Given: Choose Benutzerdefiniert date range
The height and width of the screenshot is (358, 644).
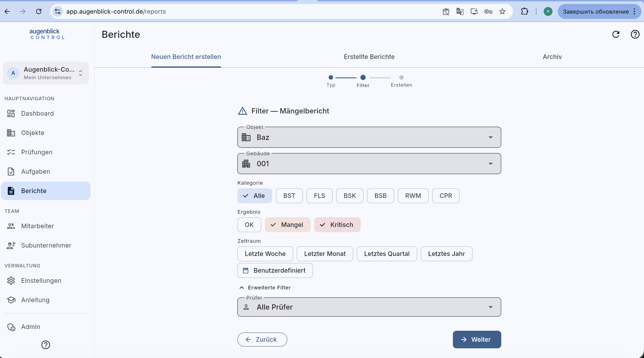Looking at the screenshot, I should tap(275, 270).
